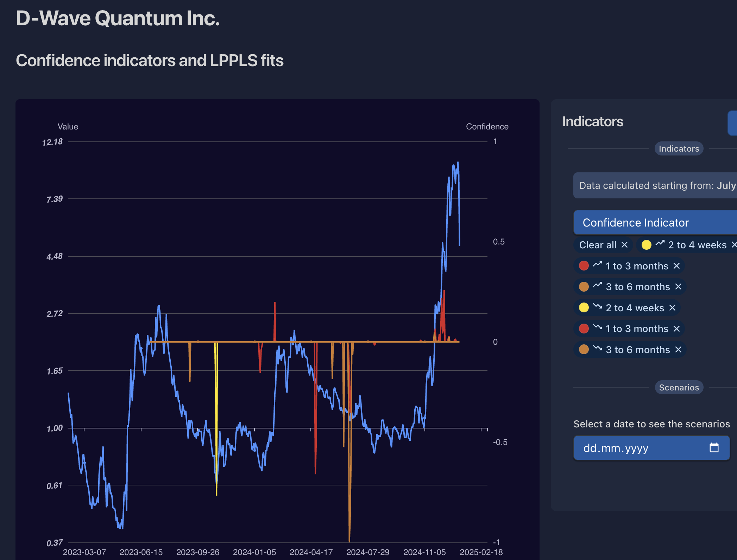Viewport: 737px width, 560px height.
Task: Remove the upward-trend 1 to 3 months chip
Action: pos(676,266)
